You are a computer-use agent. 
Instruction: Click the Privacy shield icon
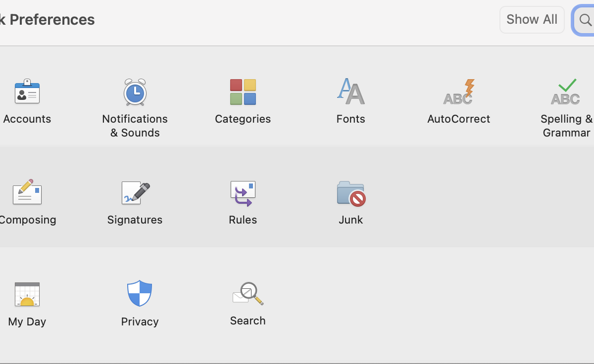pyautogui.click(x=140, y=294)
